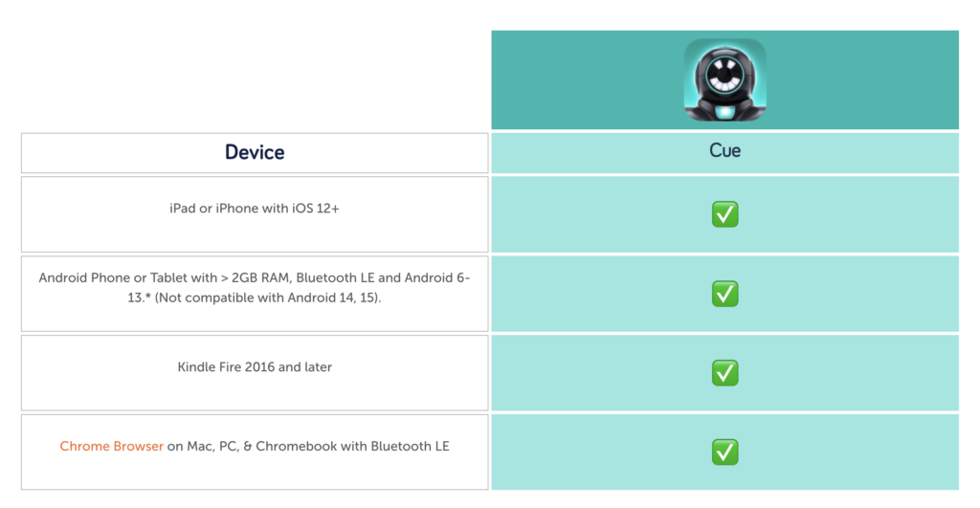Select the Cue column header label
This screenshot has width=980, height=508.
pos(724,150)
